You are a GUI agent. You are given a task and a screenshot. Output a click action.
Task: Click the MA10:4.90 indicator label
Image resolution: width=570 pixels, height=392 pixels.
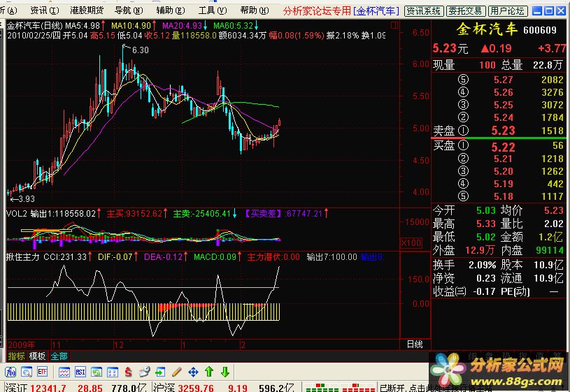[131, 26]
